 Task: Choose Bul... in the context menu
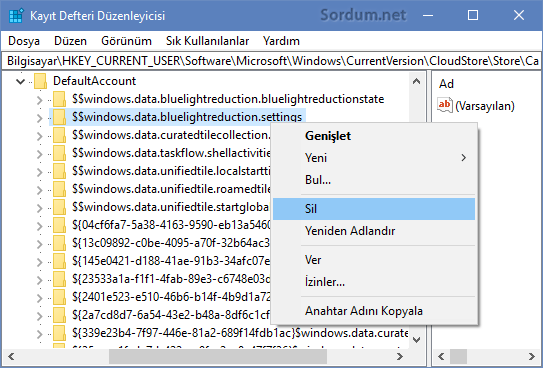pos(374,180)
